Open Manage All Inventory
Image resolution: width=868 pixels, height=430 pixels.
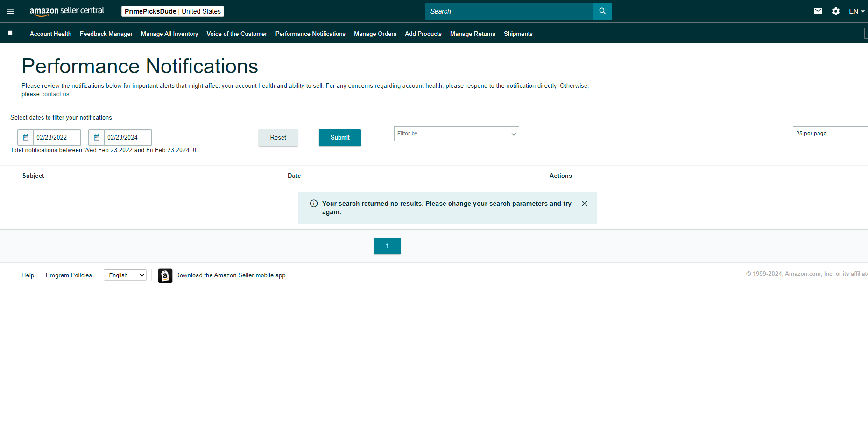(x=169, y=34)
